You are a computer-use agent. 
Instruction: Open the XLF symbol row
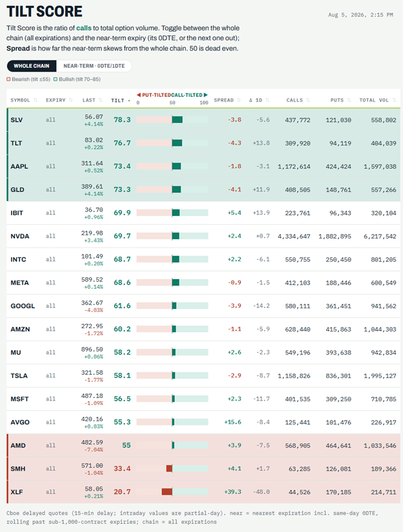tap(203, 492)
